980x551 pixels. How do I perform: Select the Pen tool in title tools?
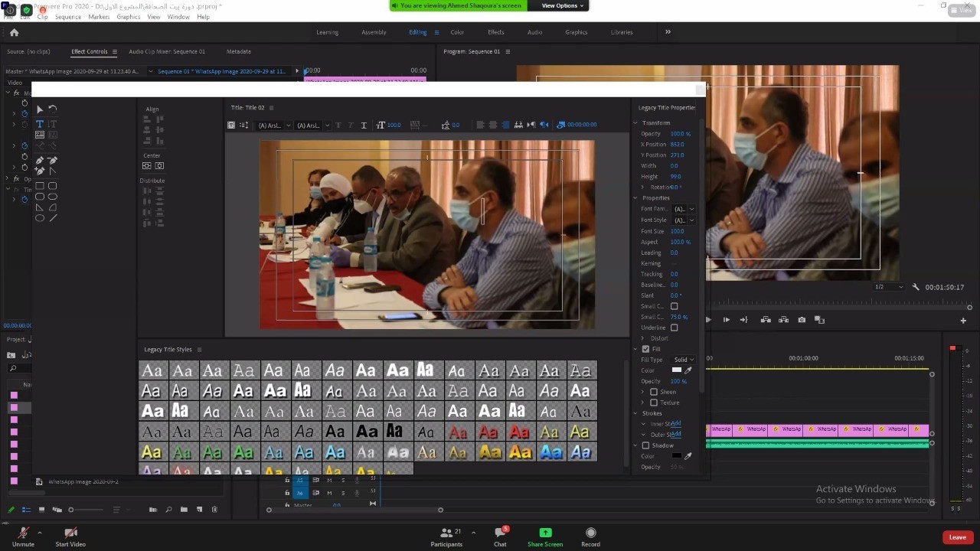[40, 161]
